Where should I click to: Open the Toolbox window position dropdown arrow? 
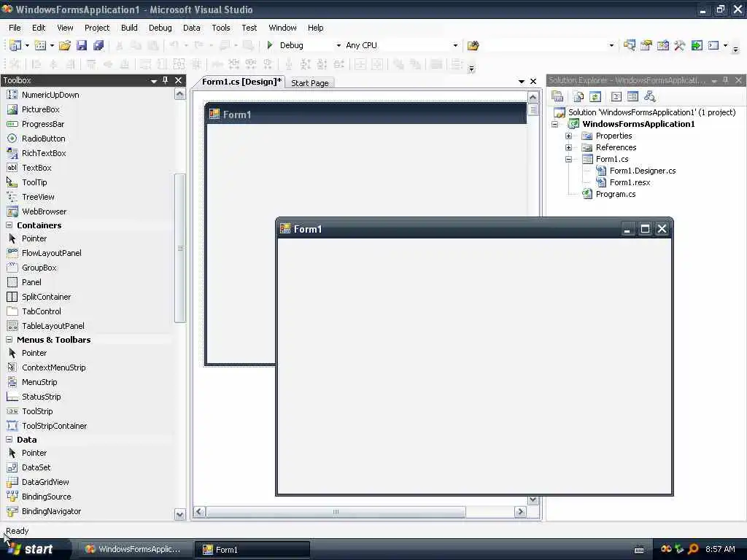tap(153, 81)
